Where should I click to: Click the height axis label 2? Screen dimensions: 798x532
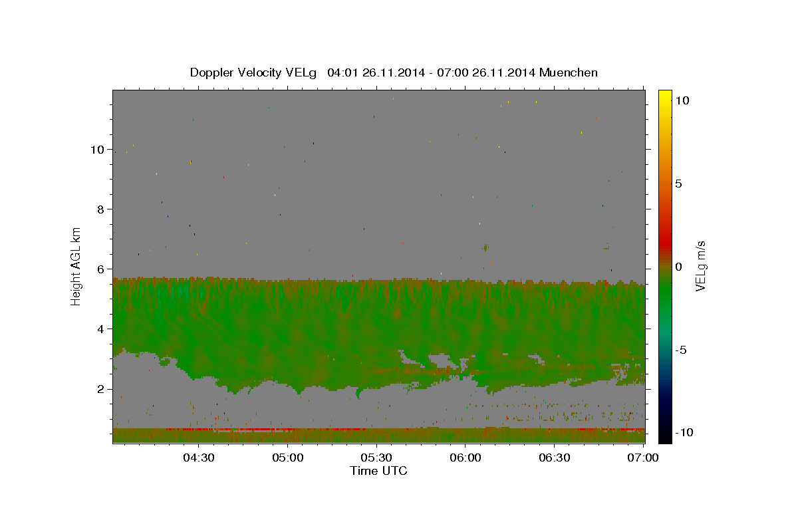pyautogui.click(x=101, y=389)
